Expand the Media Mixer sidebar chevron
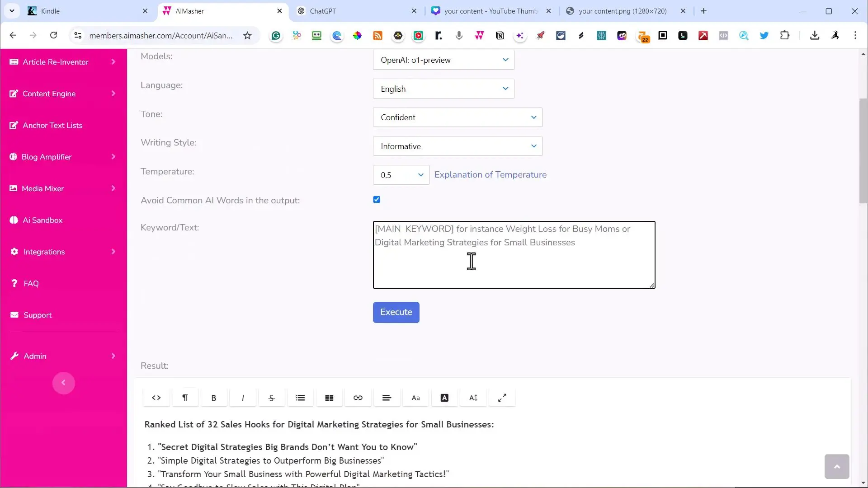This screenshot has width=868, height=488. pyautogui.click(x=113, y=188)
